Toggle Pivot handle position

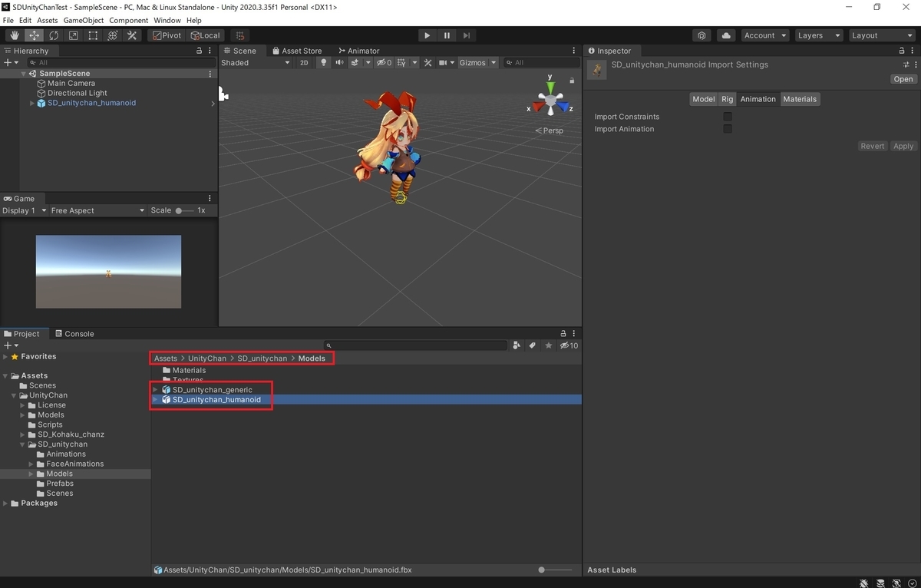tap(167, 35)
